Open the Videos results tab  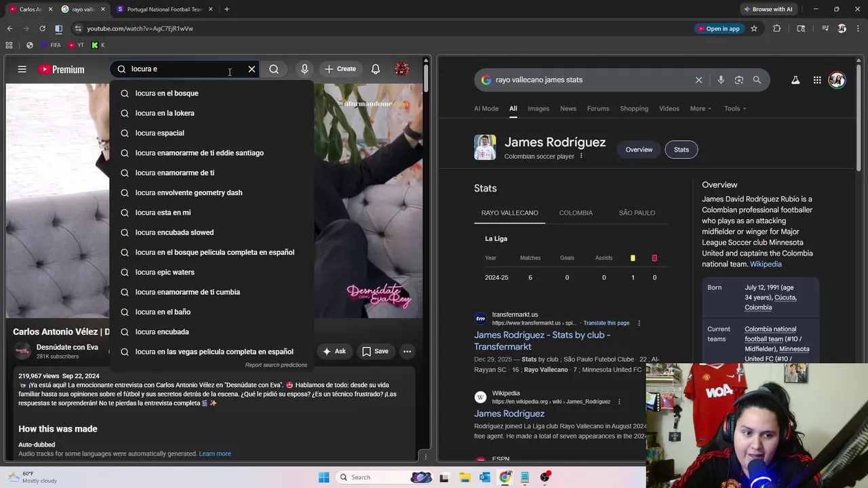tap(669, 108)
